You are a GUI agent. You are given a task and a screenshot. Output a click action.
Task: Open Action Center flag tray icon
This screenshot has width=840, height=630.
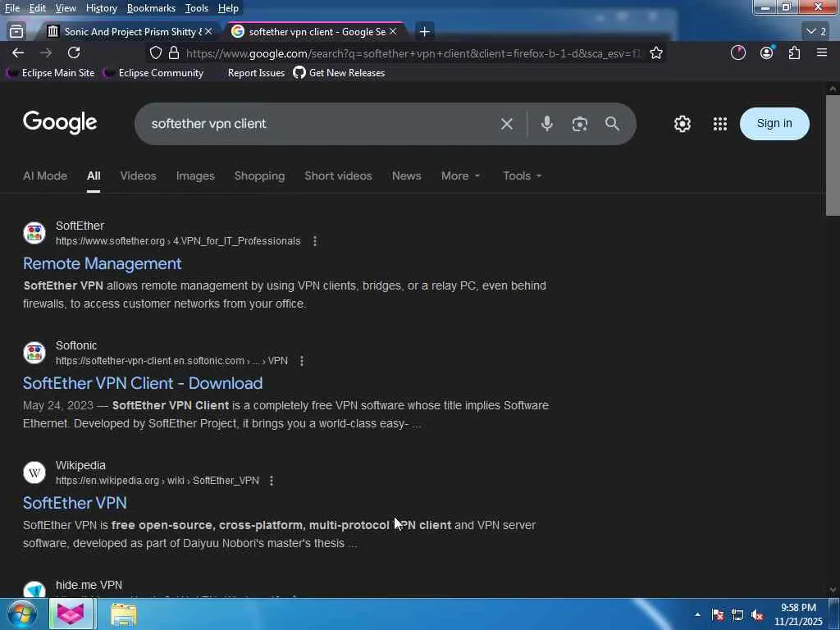coord(718,615)
